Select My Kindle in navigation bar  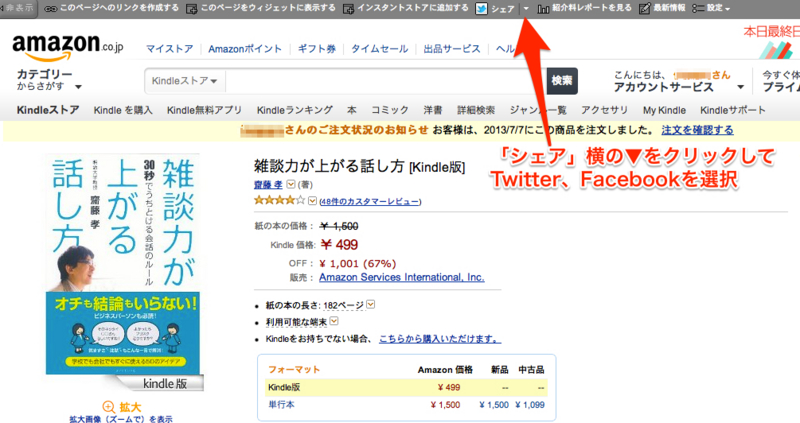click(664, 110)
